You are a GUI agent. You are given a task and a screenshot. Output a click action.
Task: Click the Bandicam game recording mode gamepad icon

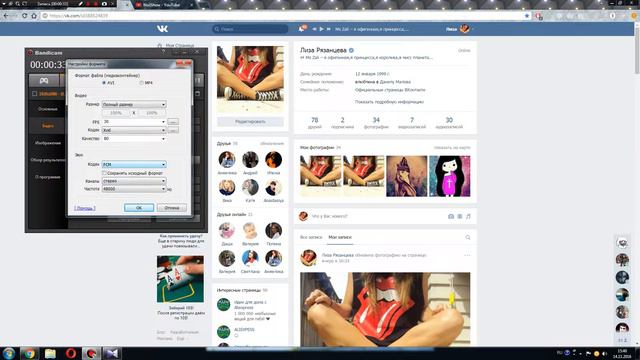pyautogui.click(x=44, y=80)
